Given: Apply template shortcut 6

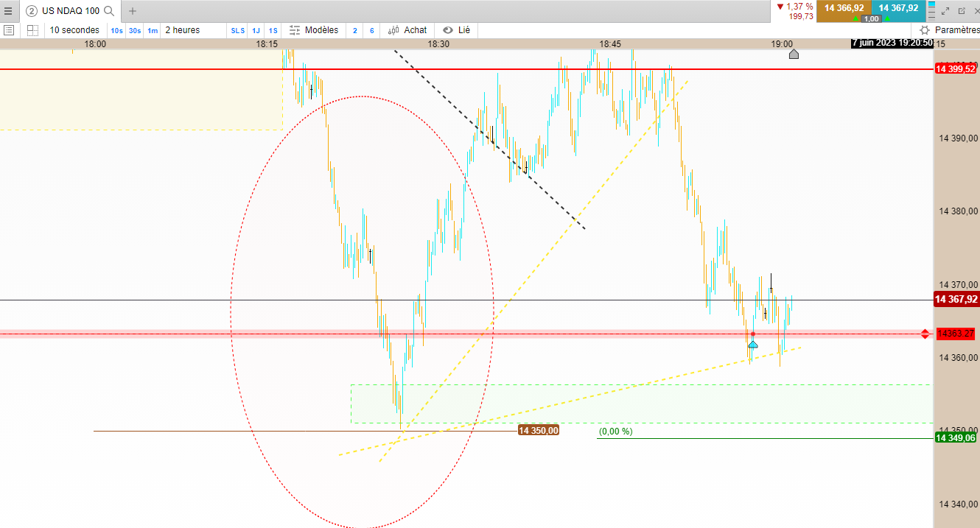Looking at the screenshot, I should (x=371, y=30).
